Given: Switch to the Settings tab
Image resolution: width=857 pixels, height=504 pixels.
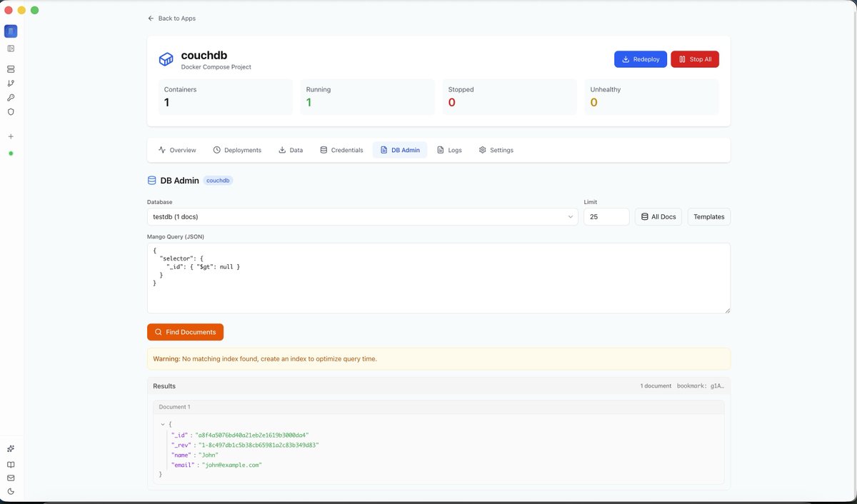Looking at the screenshot, I should (496, 150).
